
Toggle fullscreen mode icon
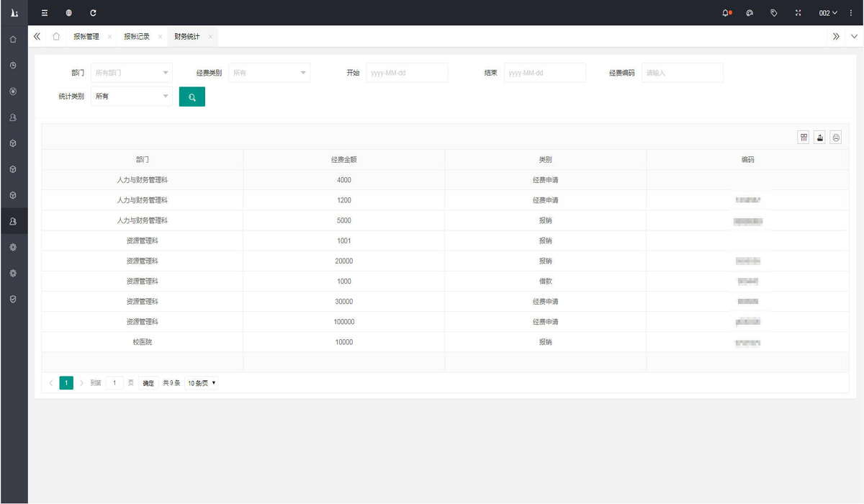(798, 13)
